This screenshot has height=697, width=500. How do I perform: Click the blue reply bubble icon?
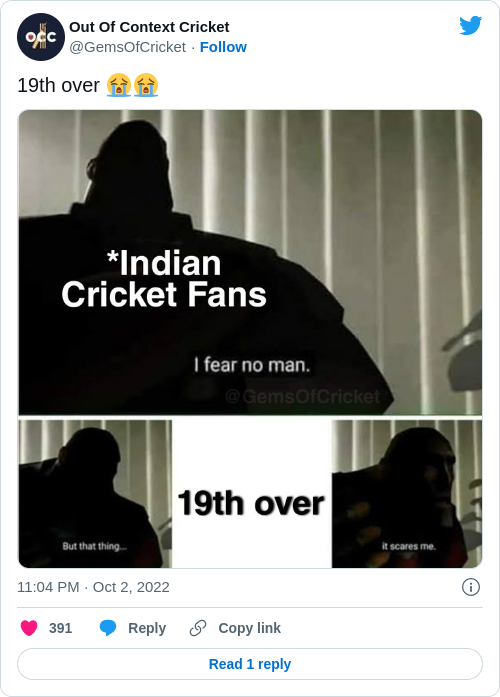pos(108,628)
